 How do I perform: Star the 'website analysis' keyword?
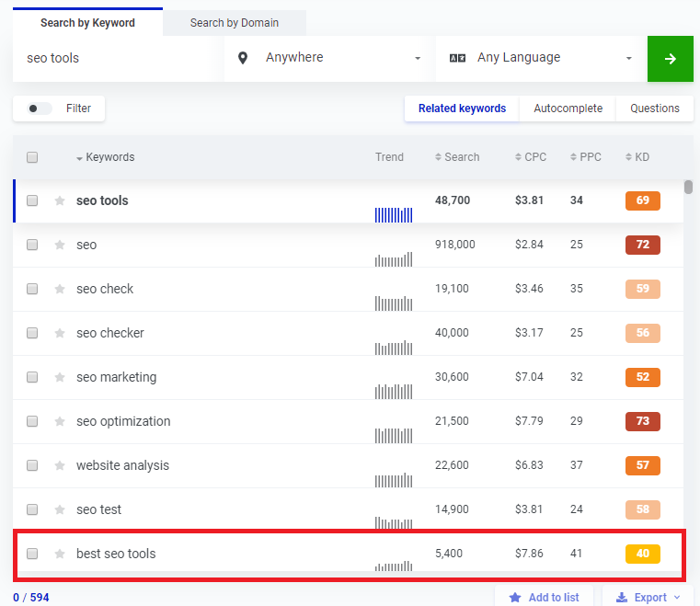[60, 465]
